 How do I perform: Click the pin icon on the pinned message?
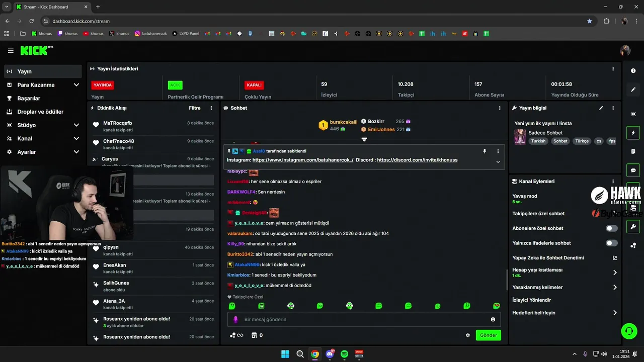(x=485, y=151)
